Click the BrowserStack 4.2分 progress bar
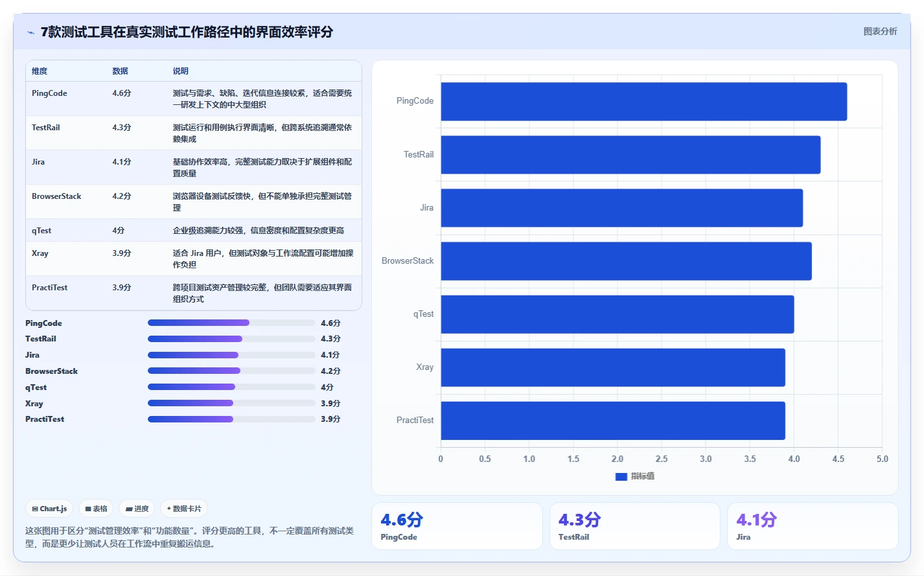The image size is (924, 576). point(231,371)
